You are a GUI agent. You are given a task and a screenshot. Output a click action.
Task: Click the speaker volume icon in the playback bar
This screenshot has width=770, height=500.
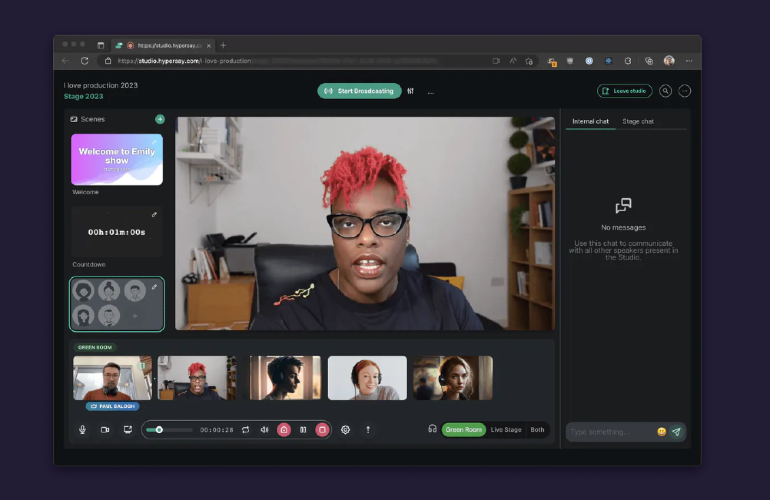tap(265, 430)
